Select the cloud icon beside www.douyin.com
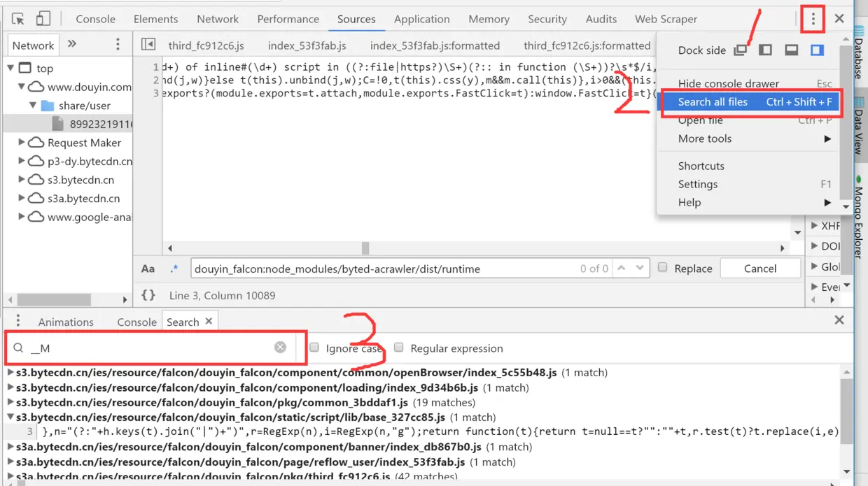This screenshot has height=486, width=868. (x=37, y=87)
